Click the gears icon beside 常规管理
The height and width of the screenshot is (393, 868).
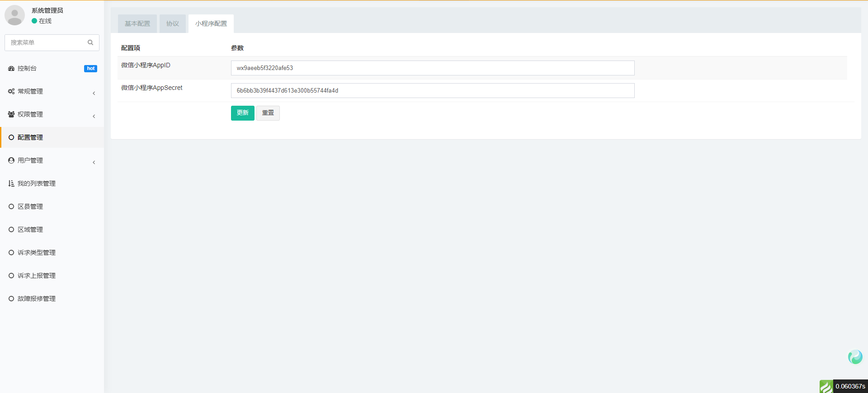(11, 91)
